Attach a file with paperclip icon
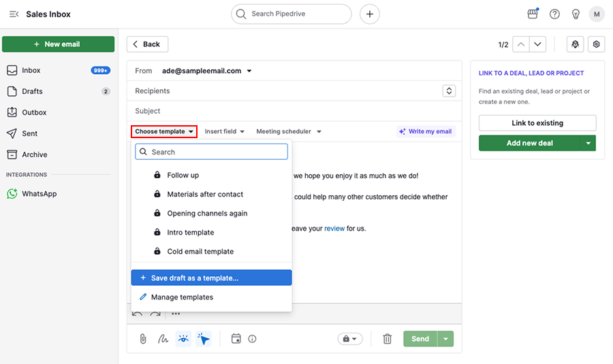Viewport: 613px width, 364px height. click(x=143, y=339)
